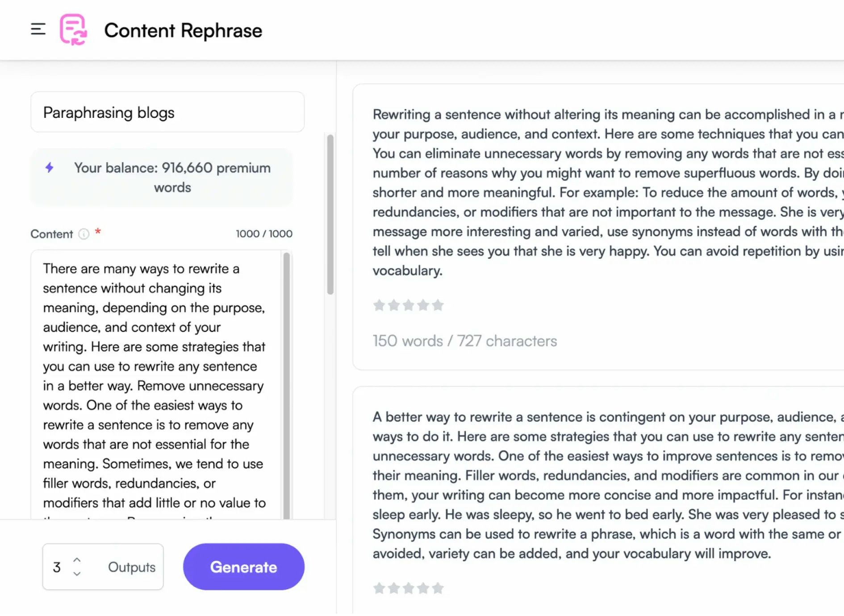Click the Paraphrasing blogs title field
844x616 pixels.
click(167, 112)
